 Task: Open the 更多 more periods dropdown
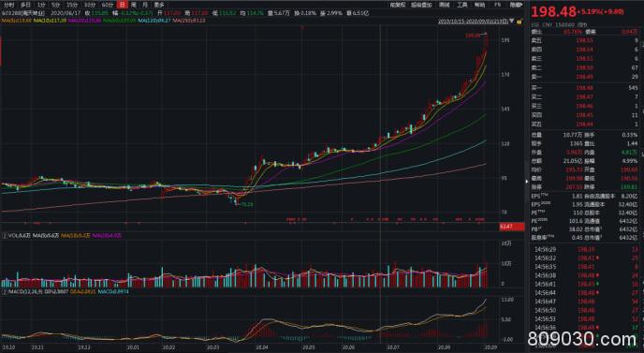(x=159, y=5)
